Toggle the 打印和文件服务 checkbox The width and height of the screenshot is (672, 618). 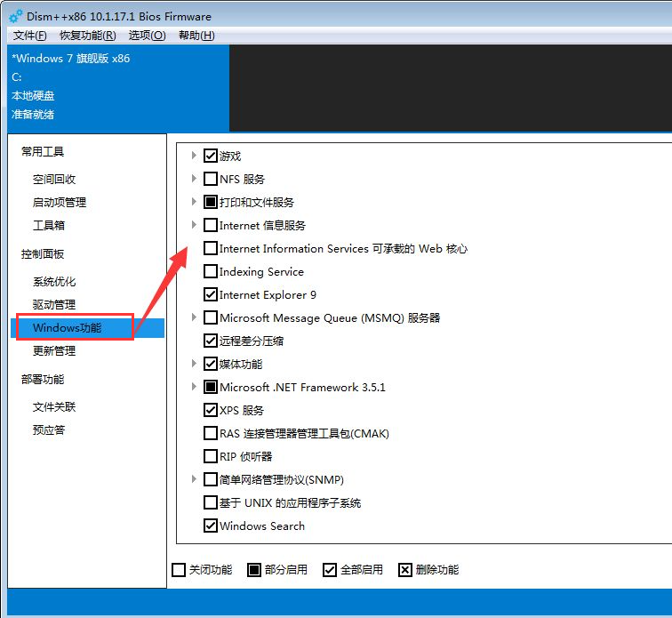pyautogui.click(x=211, y=202)
